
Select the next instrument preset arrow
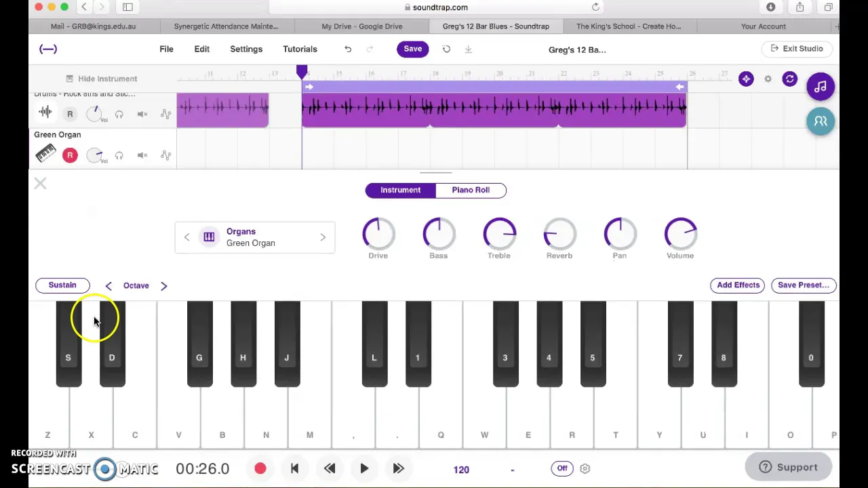[x=323, y=237]
